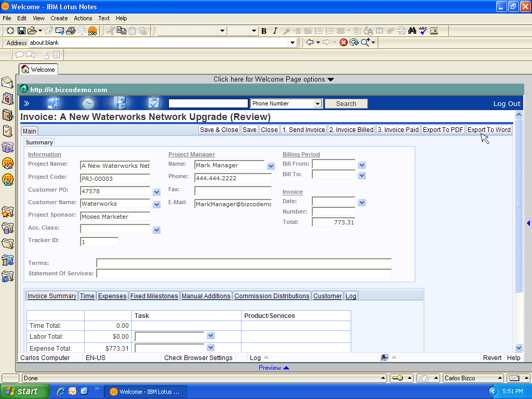
Task: Open the Project Manager Name dropdown arrow
Action: (270, 166)
